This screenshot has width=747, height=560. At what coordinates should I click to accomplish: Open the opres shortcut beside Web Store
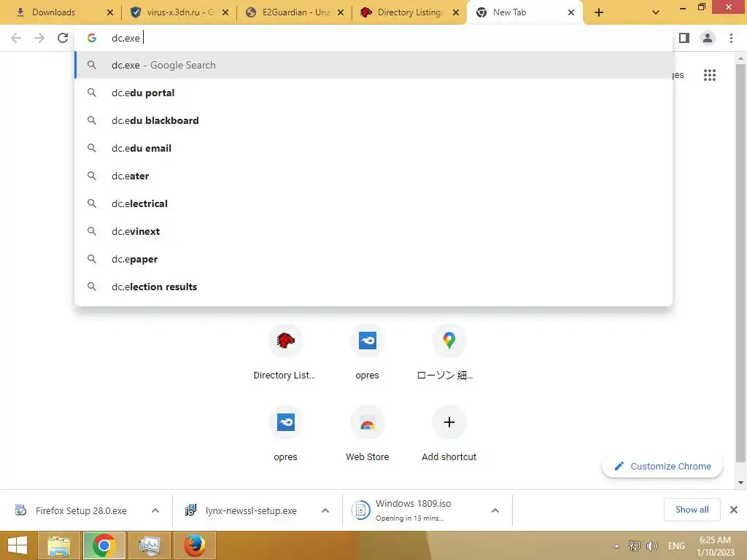285,435
